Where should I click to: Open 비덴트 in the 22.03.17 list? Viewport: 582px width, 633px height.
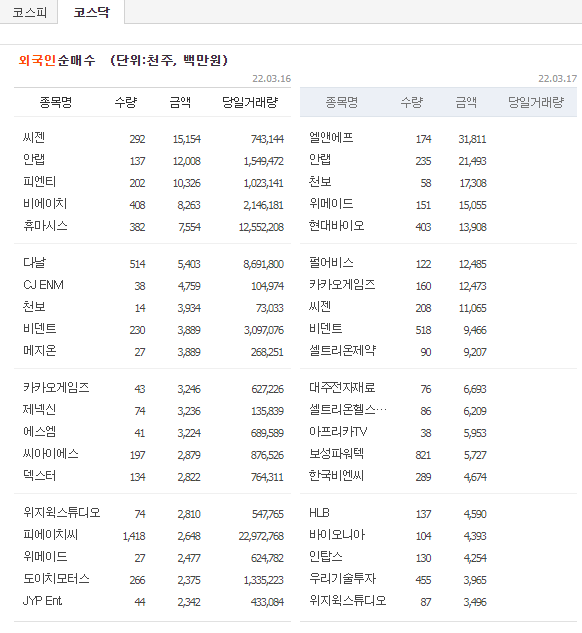tap(326, 329)
